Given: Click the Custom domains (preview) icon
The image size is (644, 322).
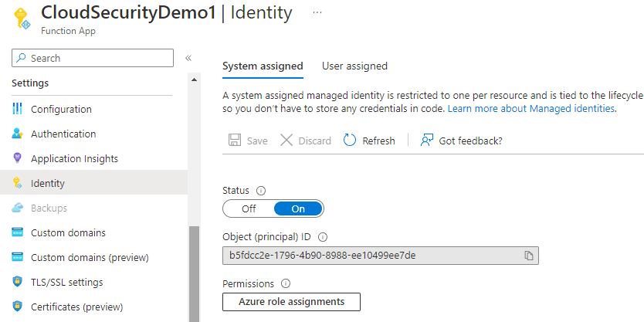Looking at the screenshot, I should [17, 257].
